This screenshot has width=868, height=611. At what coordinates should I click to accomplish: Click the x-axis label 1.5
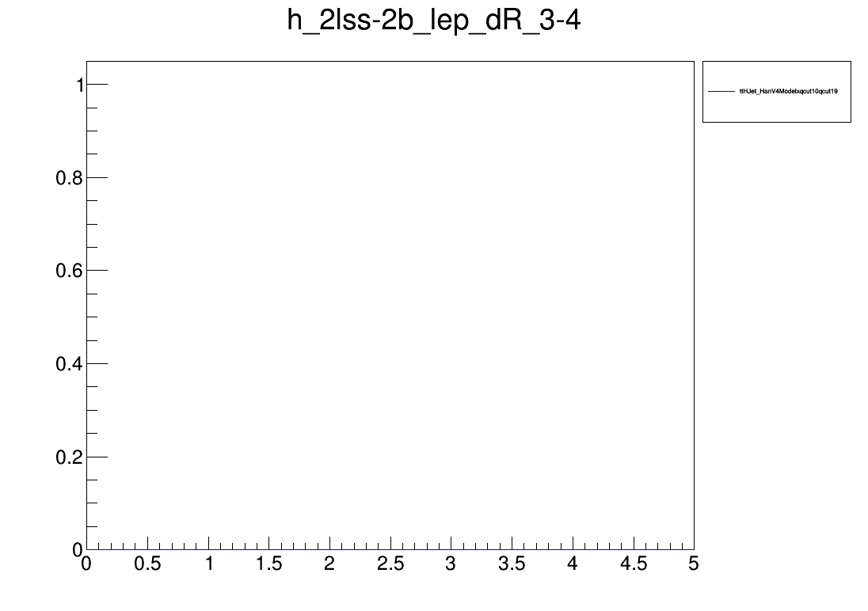tap(269, 564)
